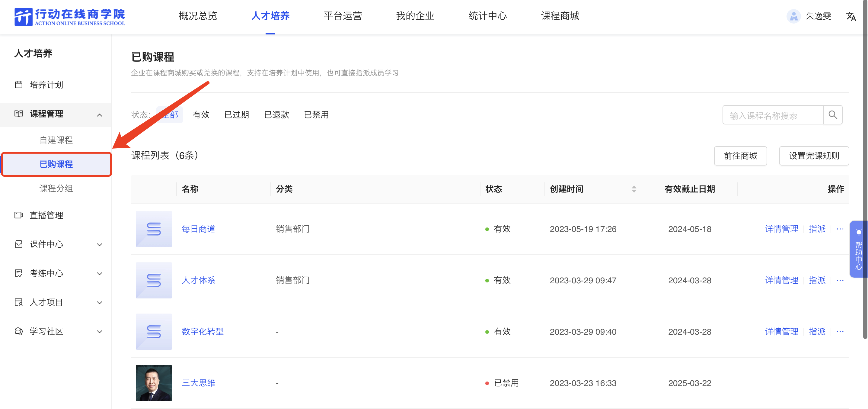Type in the course name search field

click(x=772, y=115)
